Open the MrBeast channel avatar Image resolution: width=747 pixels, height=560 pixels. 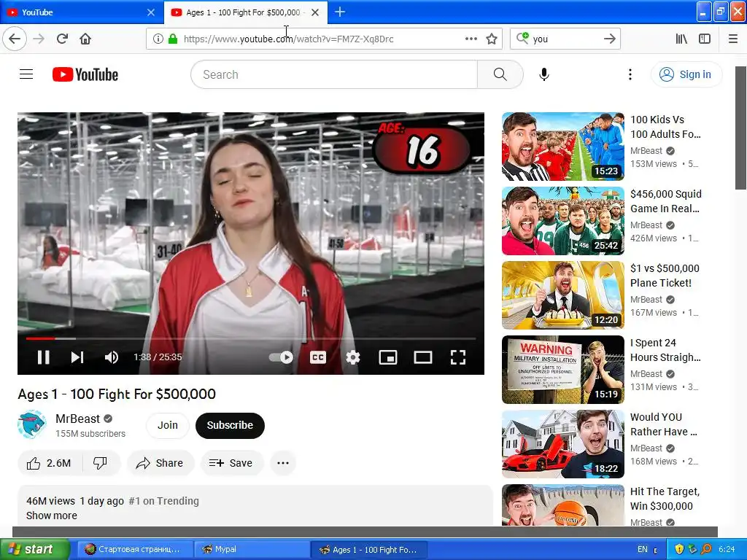point(31,425)
